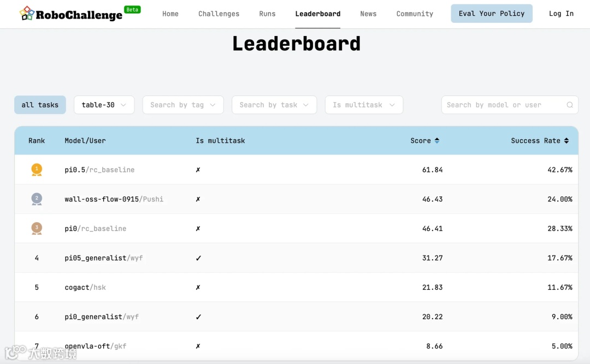Open the Challenges page
Image resolution: width=590 pixels, height=364 pixels.
click(219, 14)
